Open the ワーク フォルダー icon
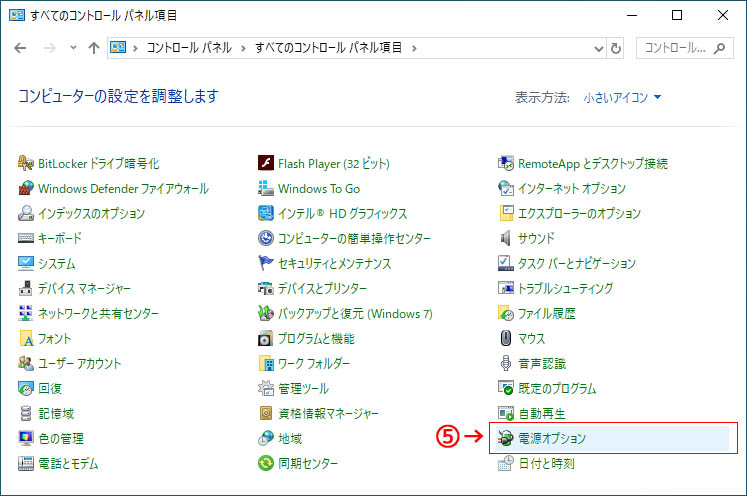The height and width of the screenshot is (496, 747). point(266,363)
